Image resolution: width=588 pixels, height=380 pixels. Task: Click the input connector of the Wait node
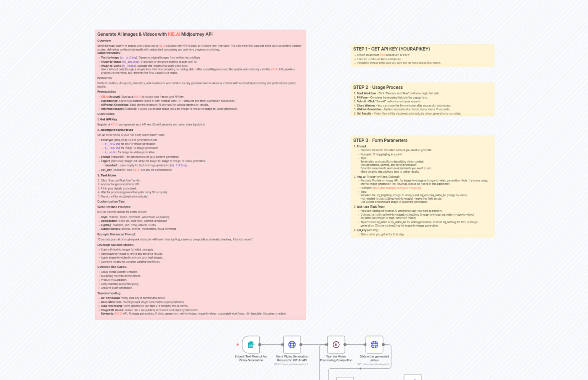327,345
